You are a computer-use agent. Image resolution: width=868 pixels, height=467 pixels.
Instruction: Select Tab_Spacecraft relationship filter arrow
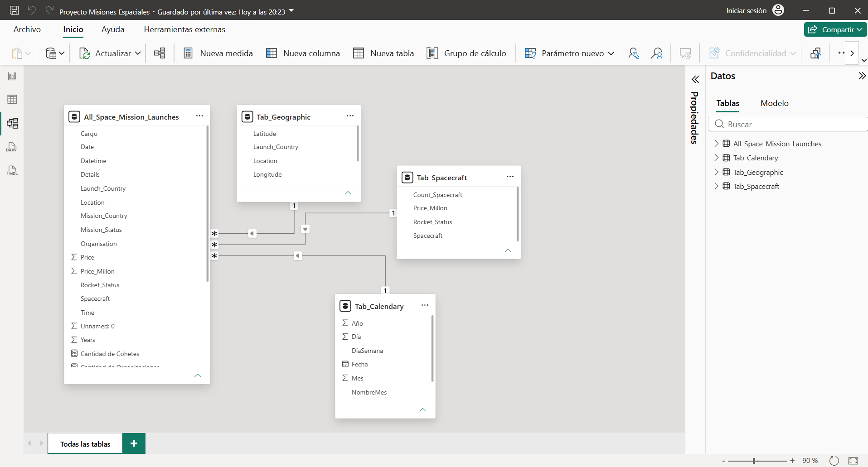tap(305, 229)
